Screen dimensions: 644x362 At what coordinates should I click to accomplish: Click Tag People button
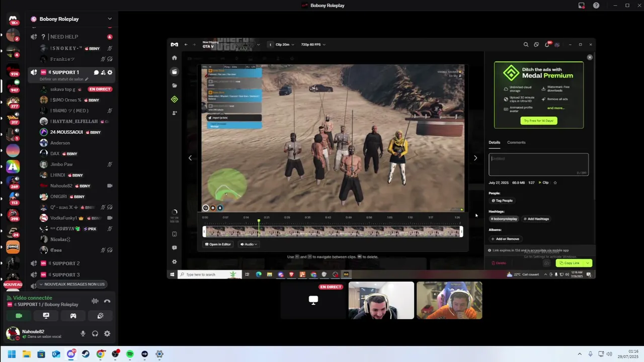(x=502, y=201)
